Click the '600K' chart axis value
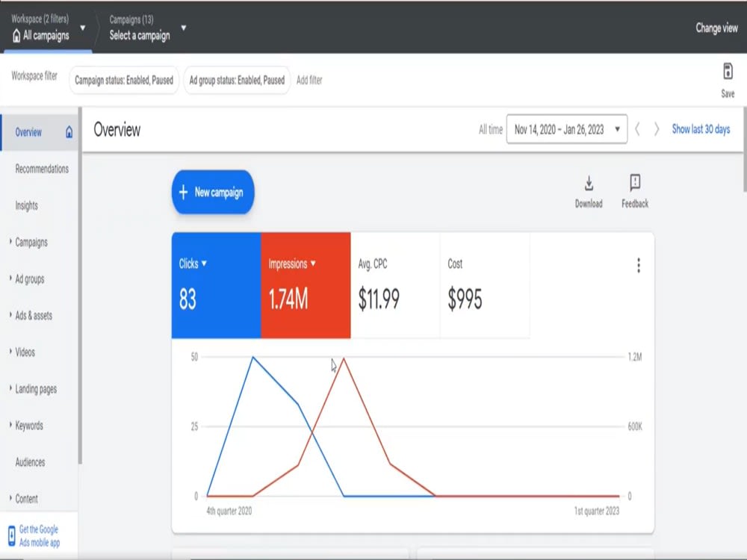Viewport: 747px width, 560px height. click(x=635, y=426)
